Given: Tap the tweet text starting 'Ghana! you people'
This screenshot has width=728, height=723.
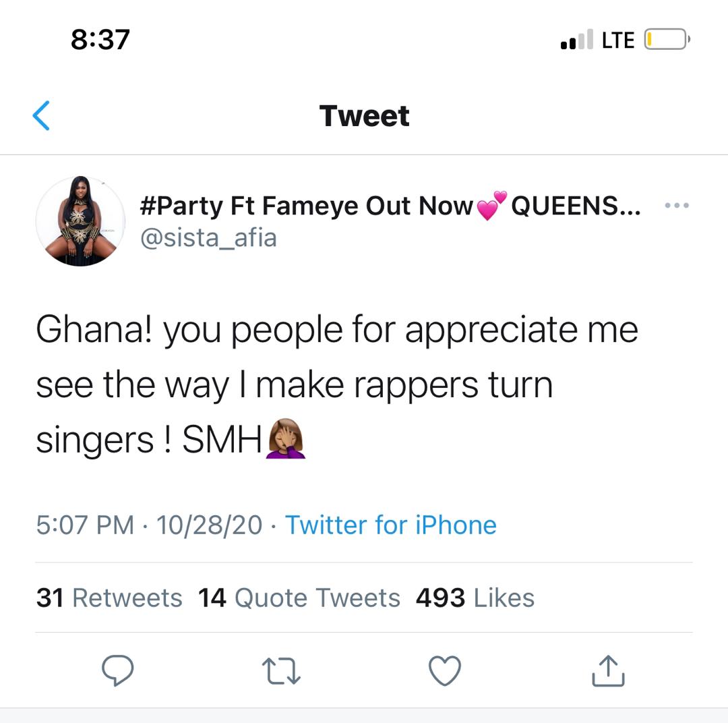Looking at the screenshot, I should pos(337,384).
